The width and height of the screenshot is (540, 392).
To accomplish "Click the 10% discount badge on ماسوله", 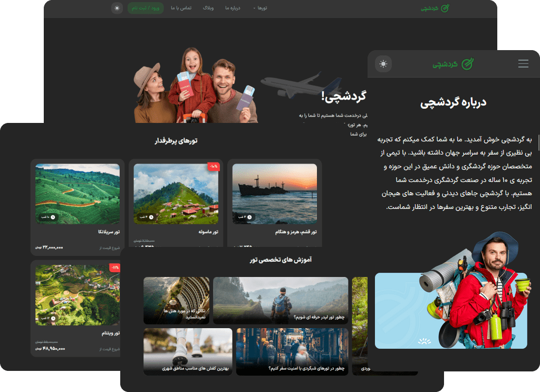I will click(214, 166).
